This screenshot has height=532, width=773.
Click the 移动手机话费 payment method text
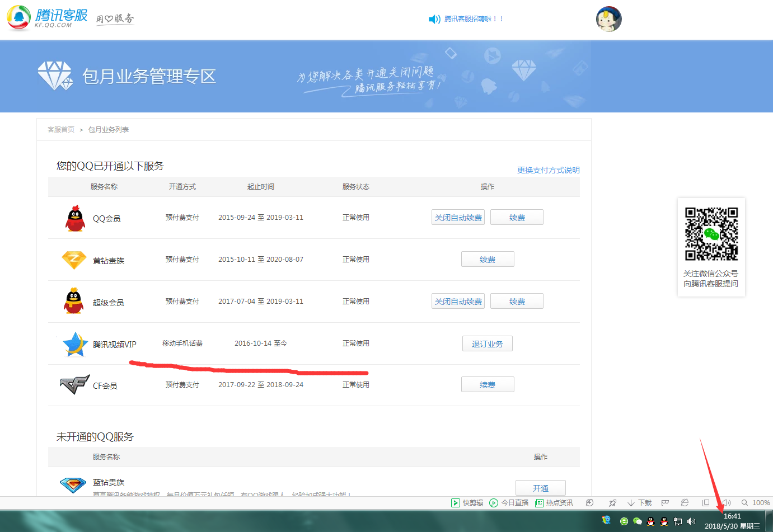(182, 343)
